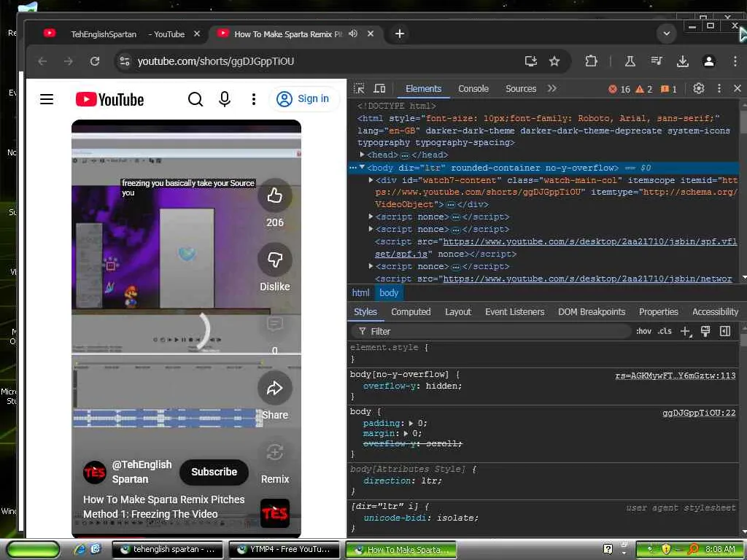Select html in the breadcrumb
This screenshot has width=747, height=560.
click(x=360, y=293)
